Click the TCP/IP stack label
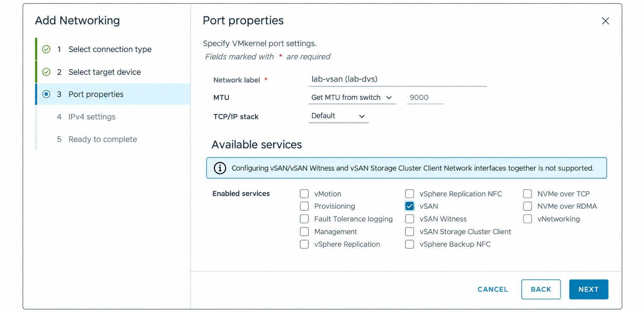 coord(236,117)
